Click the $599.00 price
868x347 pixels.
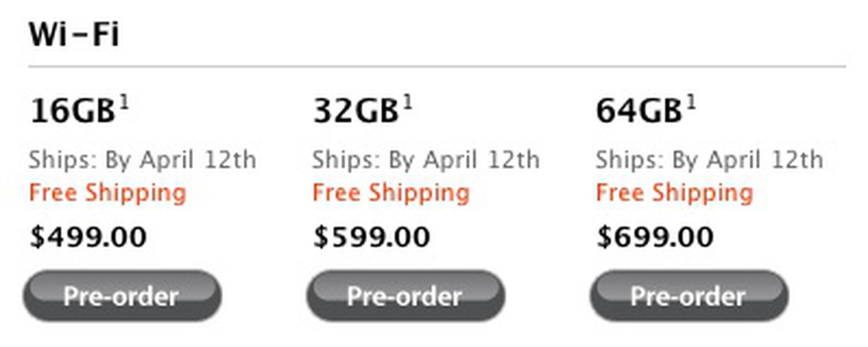pyautogui.click(x=372, y=237)
